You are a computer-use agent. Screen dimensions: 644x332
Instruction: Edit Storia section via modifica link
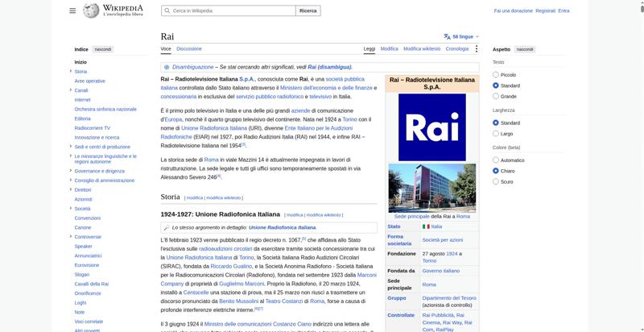tap(195, 197)
